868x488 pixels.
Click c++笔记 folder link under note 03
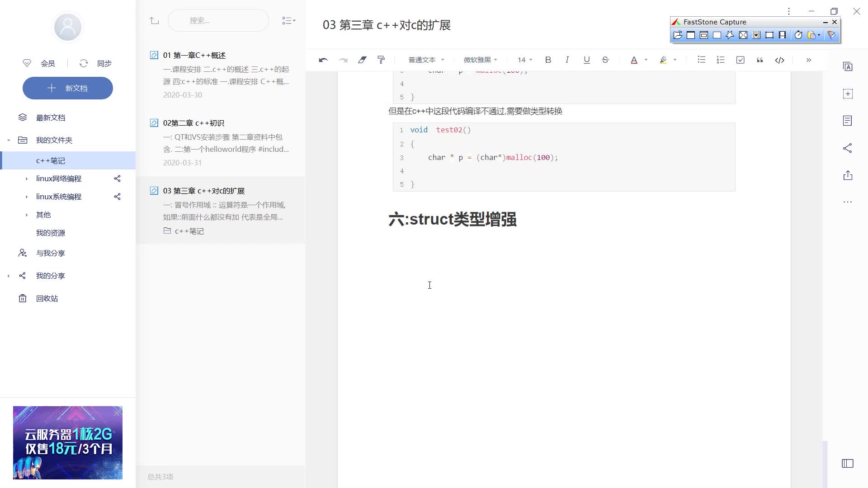pos(184,231)
